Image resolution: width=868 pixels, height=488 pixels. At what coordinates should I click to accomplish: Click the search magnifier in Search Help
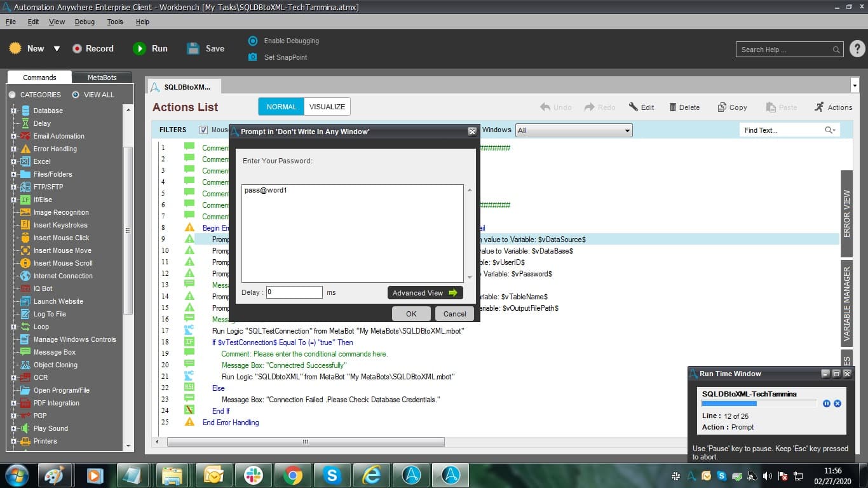click(836, 50)
